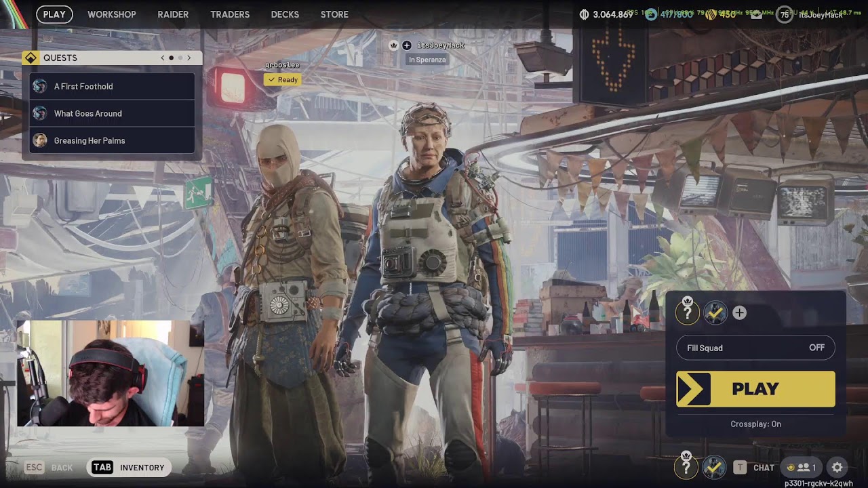Click the Greasing Her Palms trader portrait
Screen dimensions: 868x488
click(40, 140)
